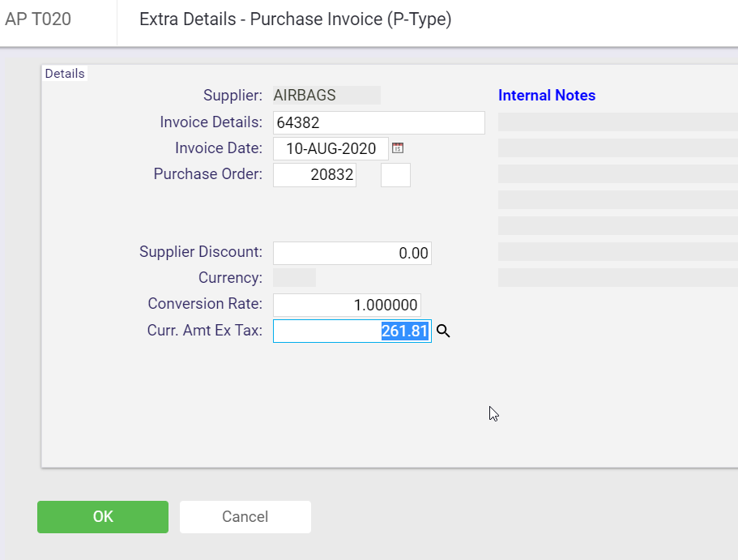Click the last Internal Notes line
This screenshot has width=738, height=560.
point(618,277)
